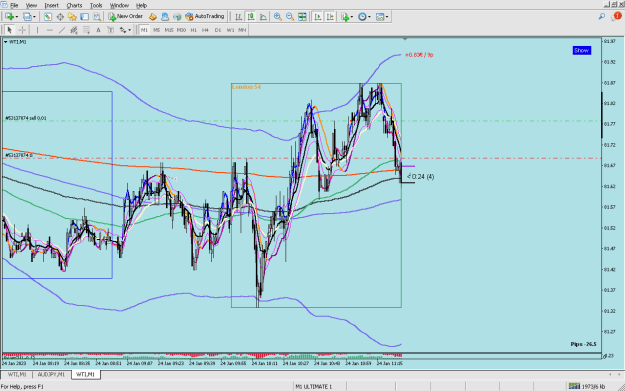625x391 pixels.
Task: Switch to the AUDJPY,M1 chart tab
Action: click(51, 375)
